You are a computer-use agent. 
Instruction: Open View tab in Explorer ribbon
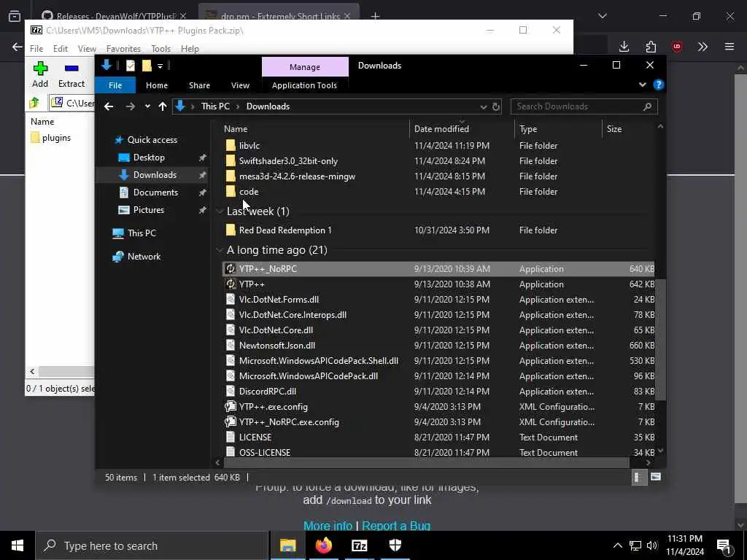(x=240, y=85)
